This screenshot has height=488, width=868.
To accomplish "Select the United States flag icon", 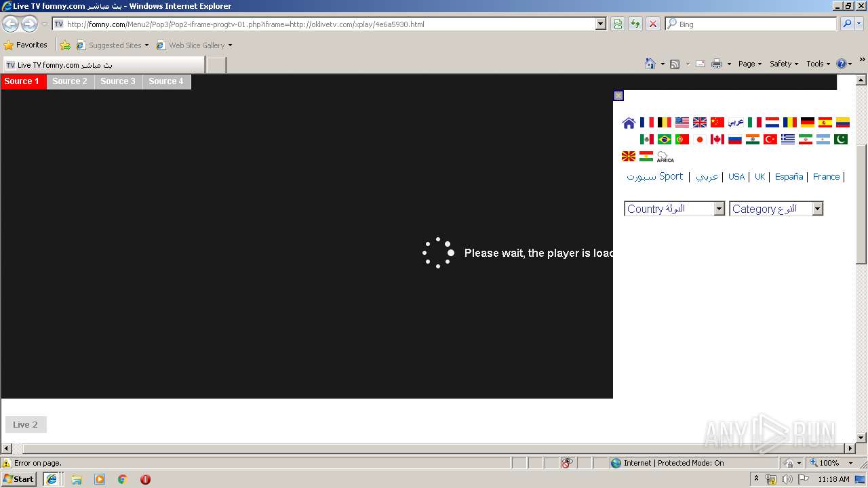I will [682, 123].
